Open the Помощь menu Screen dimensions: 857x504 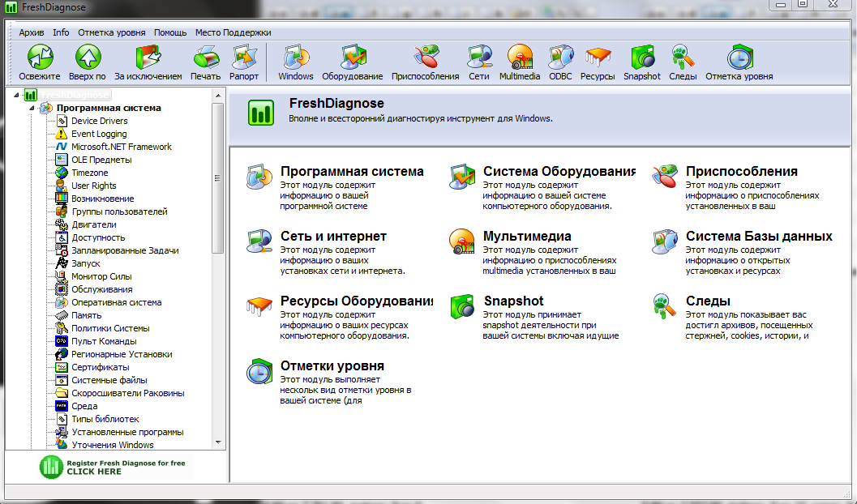coord(170,32)
